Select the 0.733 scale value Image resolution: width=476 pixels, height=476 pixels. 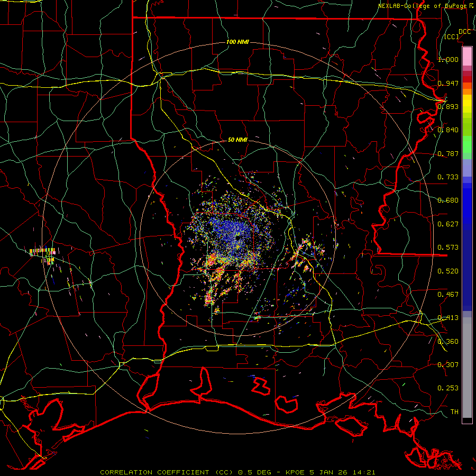click(448, 177)
